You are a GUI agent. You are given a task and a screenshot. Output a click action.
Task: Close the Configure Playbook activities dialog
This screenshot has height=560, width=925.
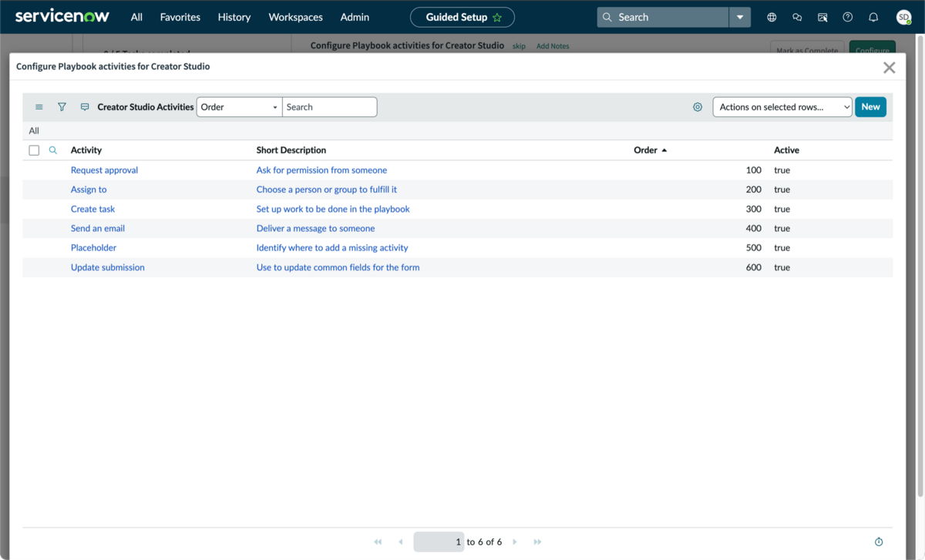point(890,67)
